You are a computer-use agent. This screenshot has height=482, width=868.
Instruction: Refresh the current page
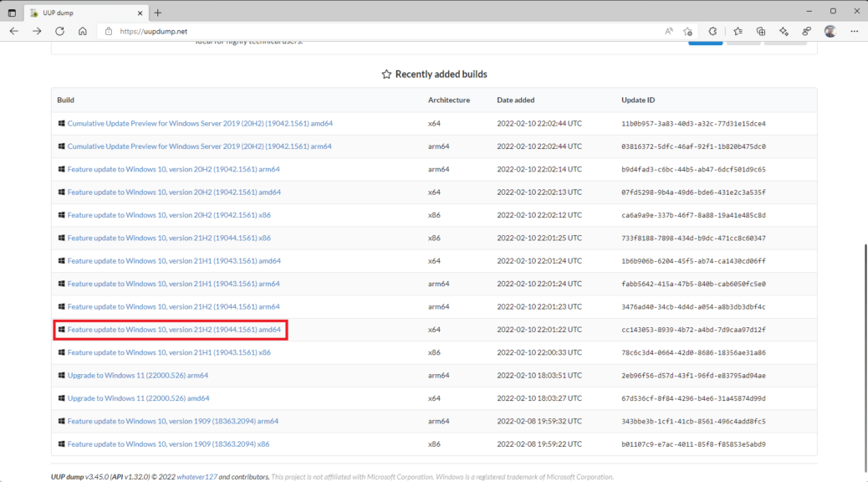[59, 31]
